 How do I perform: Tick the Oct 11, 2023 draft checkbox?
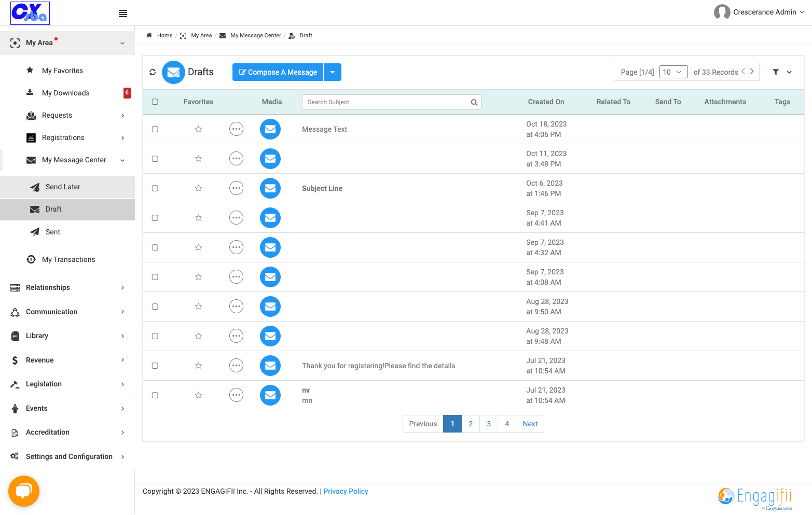[x=155, y=159]
